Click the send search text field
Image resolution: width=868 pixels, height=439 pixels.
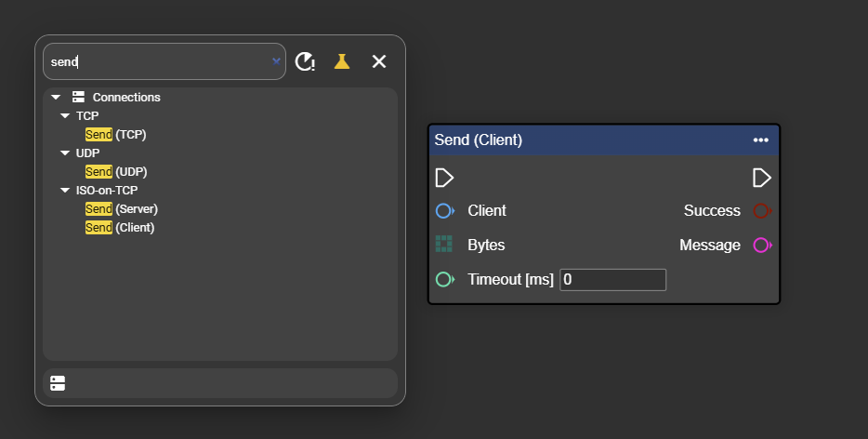[158, 61]
